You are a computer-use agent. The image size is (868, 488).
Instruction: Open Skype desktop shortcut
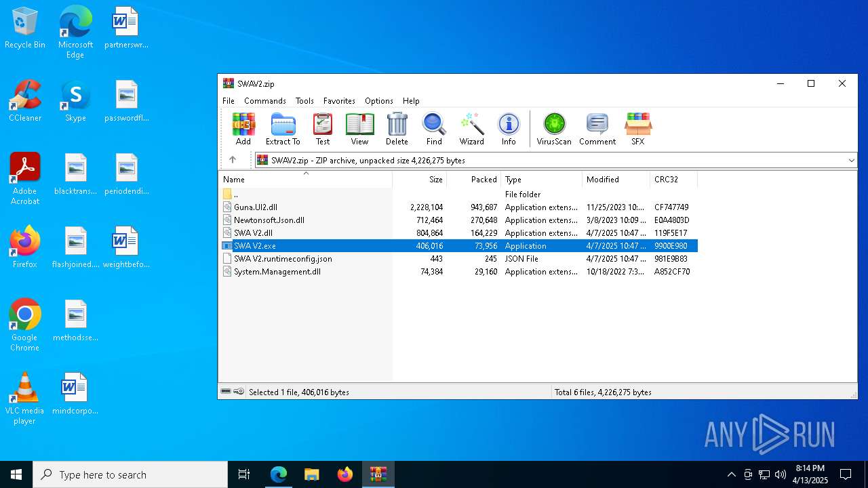(x=75, y=101)
